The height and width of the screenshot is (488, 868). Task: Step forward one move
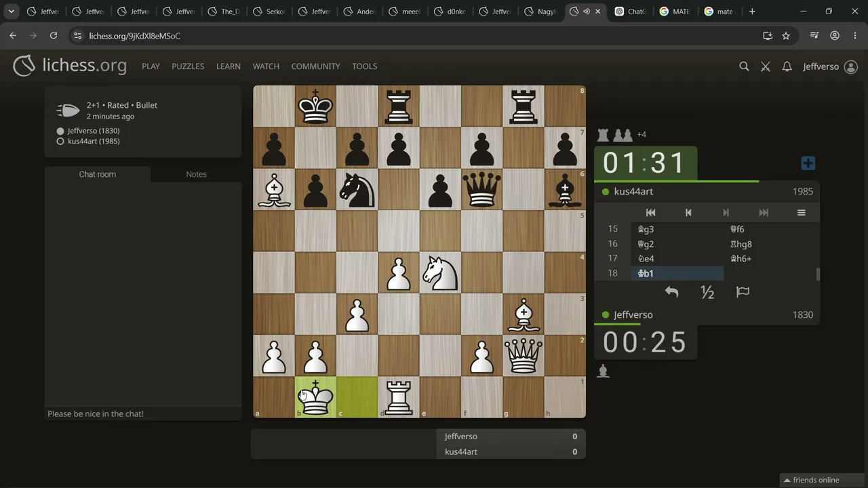point(726,213)
